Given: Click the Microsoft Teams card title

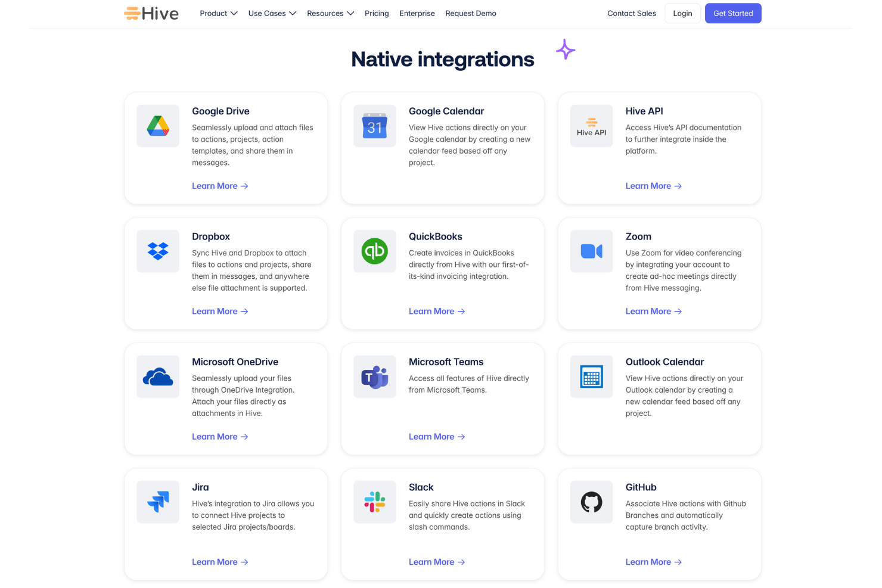Looking at the screenshot, I should click(x=446, y=362).
